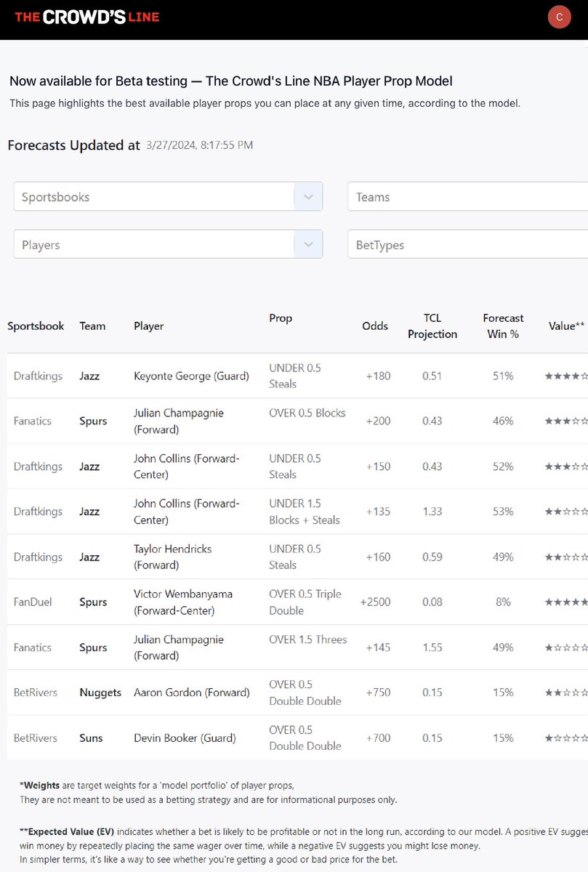Click star rating for Keyonte George row
The image size is (588, 872).
coord(566,376)
